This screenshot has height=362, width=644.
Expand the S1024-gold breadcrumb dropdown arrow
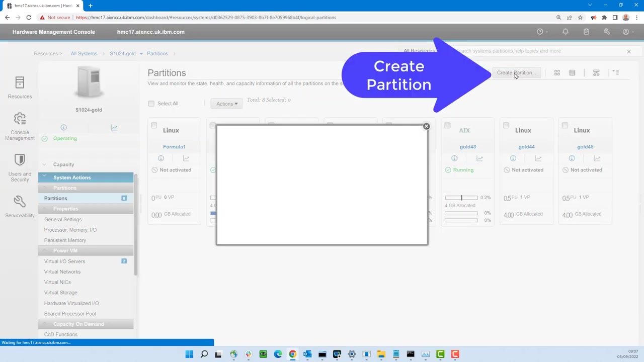click(141, 54)
